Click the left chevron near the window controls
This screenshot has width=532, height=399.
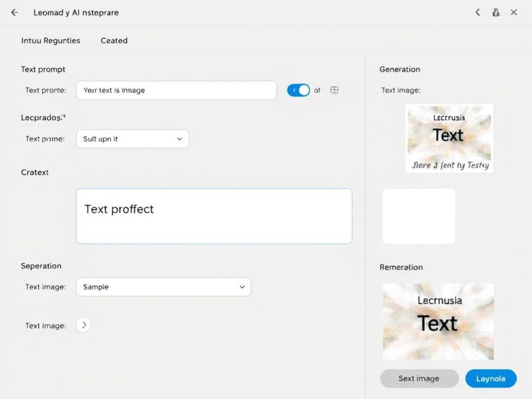pos(478,12)
